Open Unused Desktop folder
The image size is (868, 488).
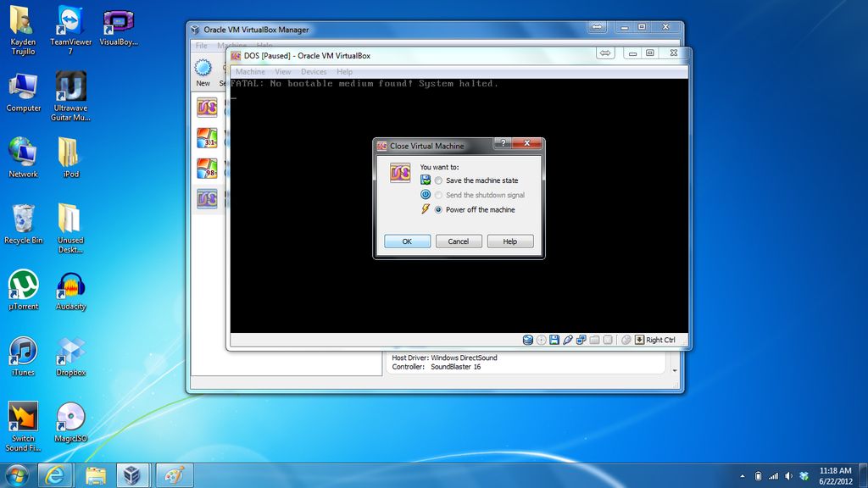[70, 229]
